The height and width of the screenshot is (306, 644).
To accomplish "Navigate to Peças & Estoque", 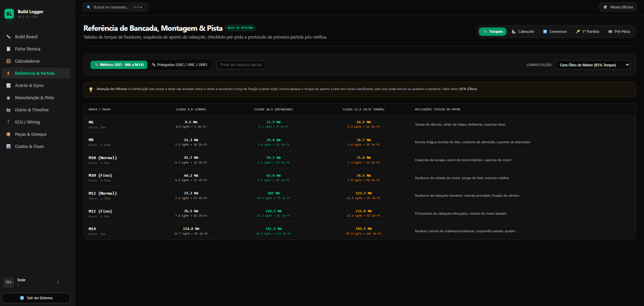I will point(36,134).
